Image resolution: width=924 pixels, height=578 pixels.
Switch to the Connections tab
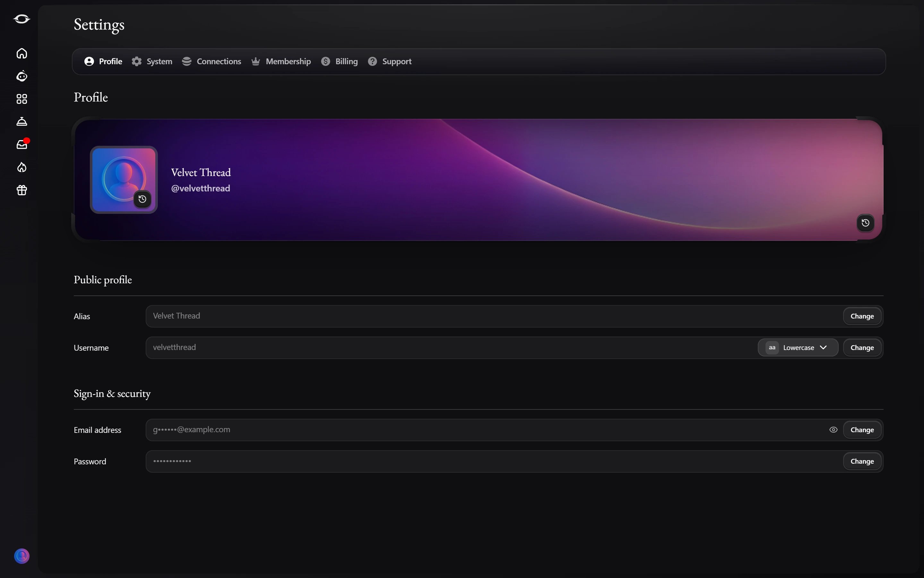pyautogui.click(x=211, y=62)
